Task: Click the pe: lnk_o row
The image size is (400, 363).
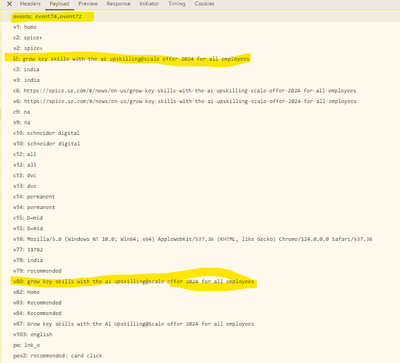Action: click(x=26, y=345)
